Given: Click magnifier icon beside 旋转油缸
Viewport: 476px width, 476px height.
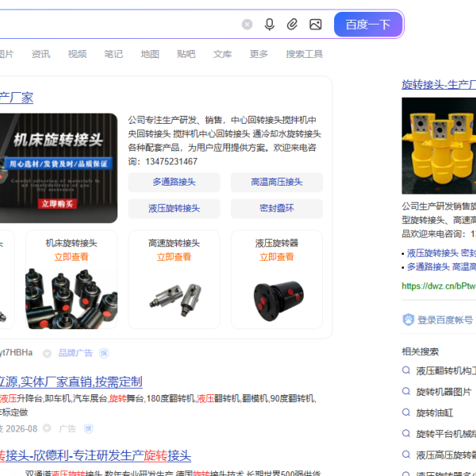Looking at the screenshot, I should (x=406, y=413).
